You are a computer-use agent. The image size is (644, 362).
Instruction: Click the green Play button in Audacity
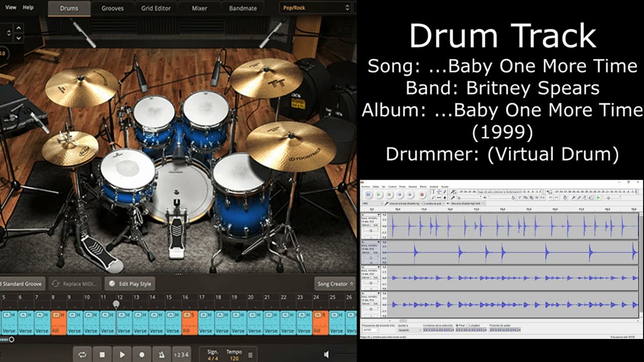[x=379, y=195]
